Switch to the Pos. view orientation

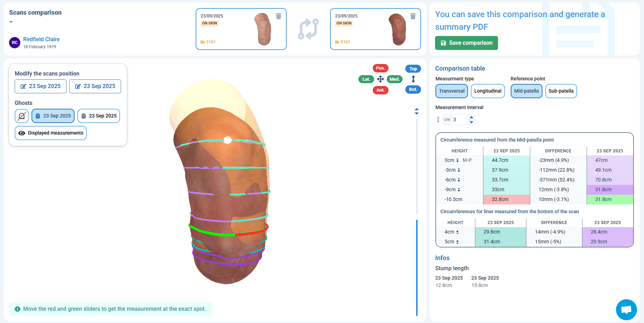[x=380, y=68]
